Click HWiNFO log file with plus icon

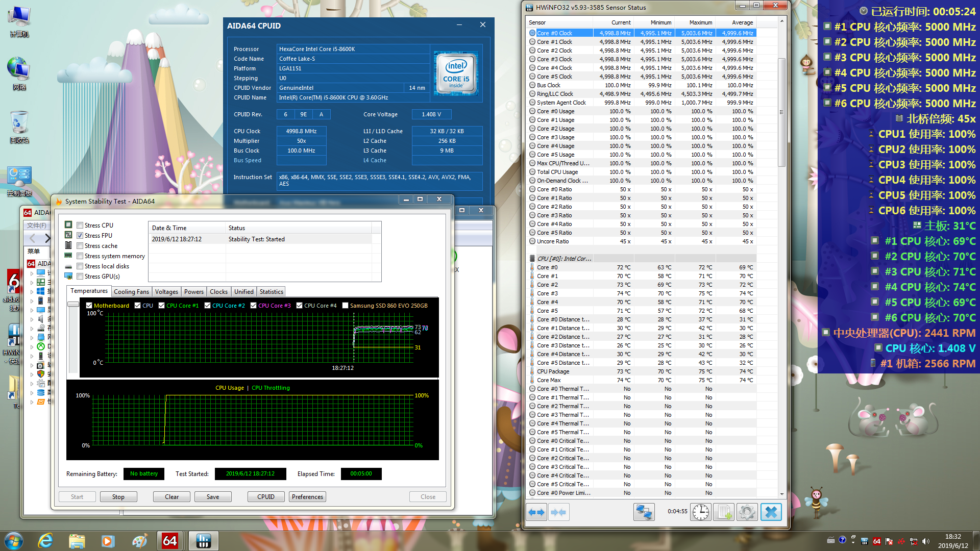724,512
